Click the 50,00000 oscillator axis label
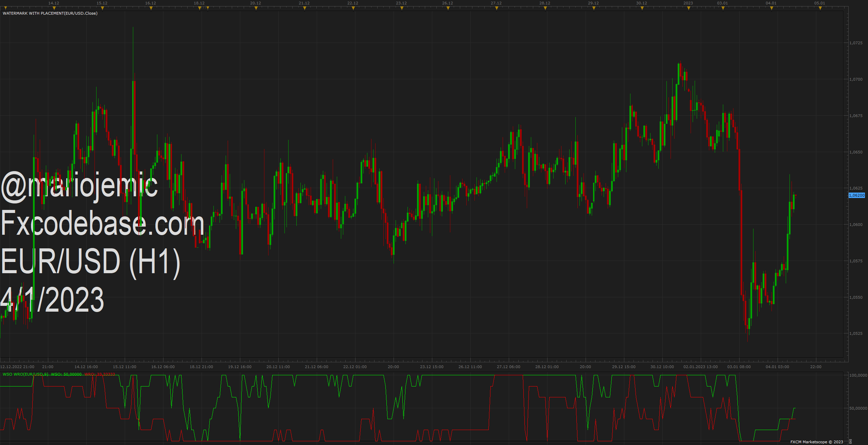Viewport: 868px width, 445px height. (x=858, y=408)
